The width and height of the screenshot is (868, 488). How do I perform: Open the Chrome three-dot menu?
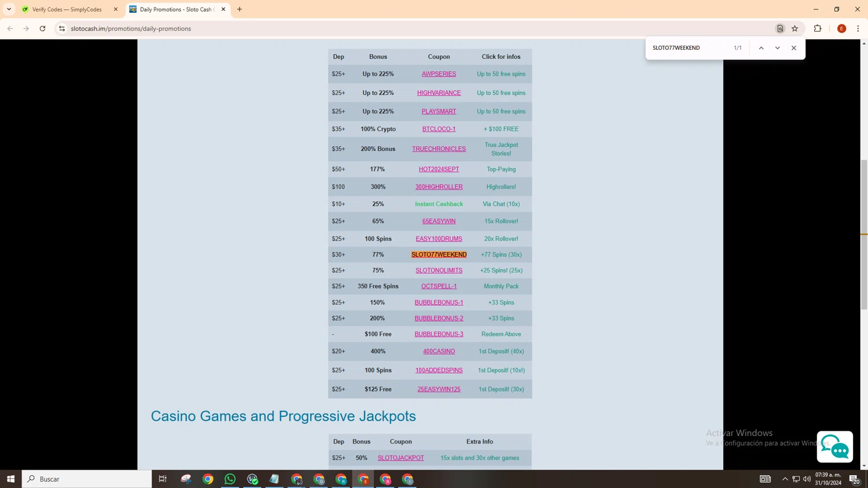pos(858,28)
